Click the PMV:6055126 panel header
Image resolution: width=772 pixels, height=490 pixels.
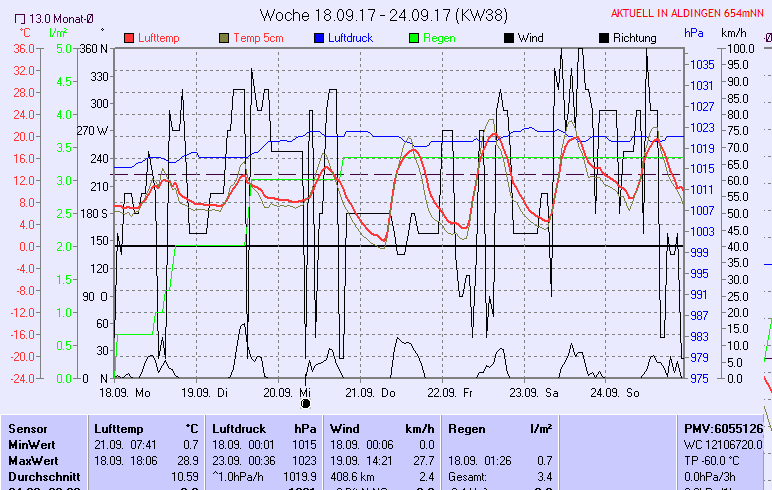(723, 428)
